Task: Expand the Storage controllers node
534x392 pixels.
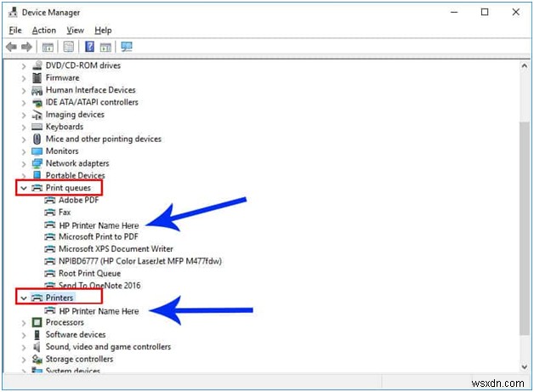Action: point(24,360)
